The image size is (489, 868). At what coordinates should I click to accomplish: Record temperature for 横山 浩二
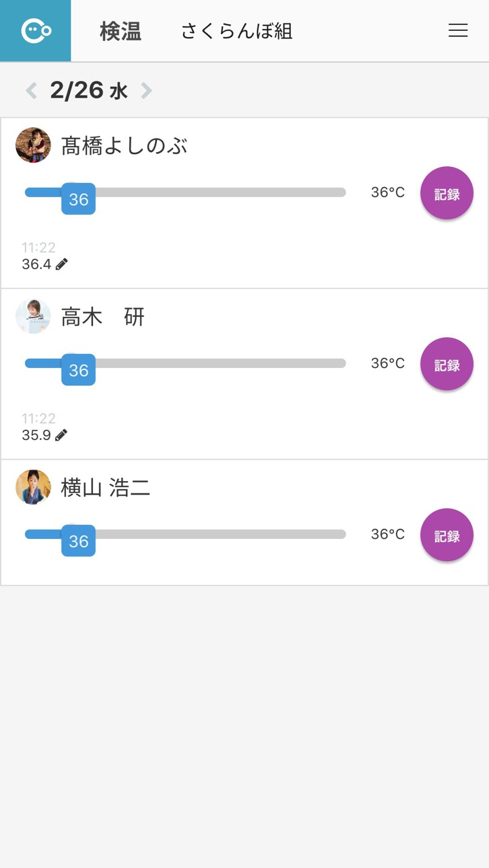tap(447, 536)
